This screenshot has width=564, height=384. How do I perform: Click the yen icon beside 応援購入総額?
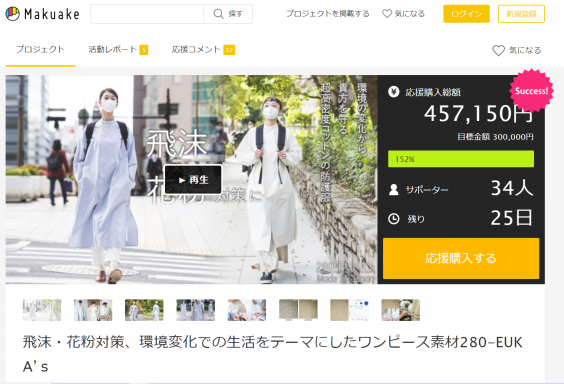click(x=394, y=92)
